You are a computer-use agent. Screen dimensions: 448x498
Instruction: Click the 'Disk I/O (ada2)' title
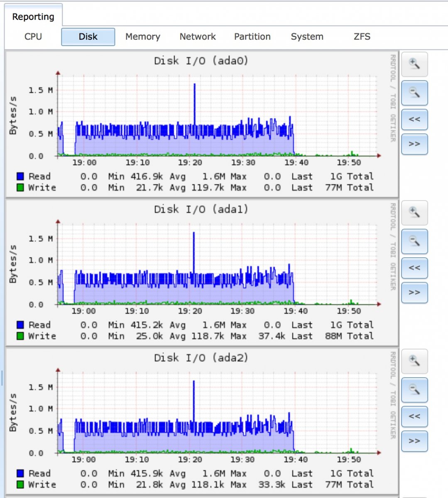point(201,358)
